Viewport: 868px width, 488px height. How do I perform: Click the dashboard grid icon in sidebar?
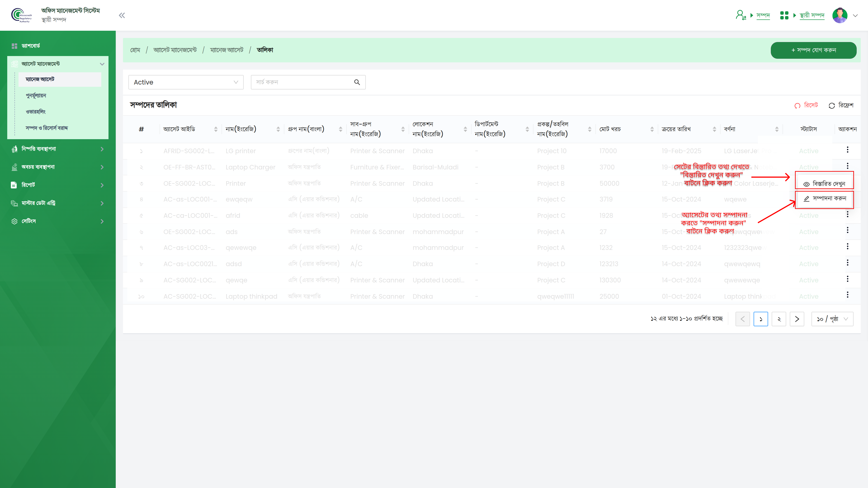pyautogui.click(x=14, y=46)
